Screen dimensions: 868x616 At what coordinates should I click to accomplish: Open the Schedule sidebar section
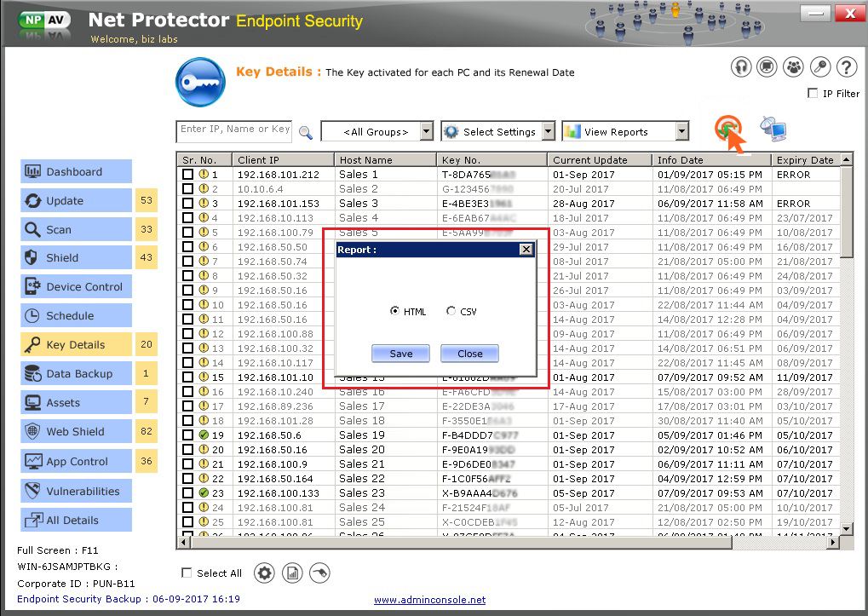click(x=77, y=315)
